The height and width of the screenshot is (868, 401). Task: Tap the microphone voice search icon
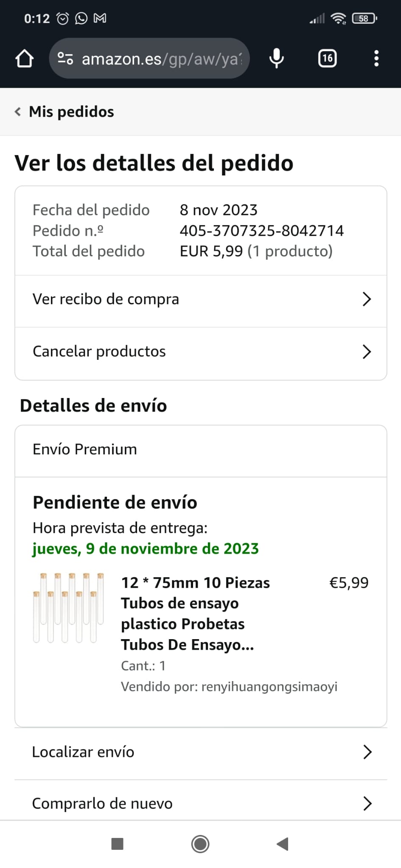coord(277,58)
